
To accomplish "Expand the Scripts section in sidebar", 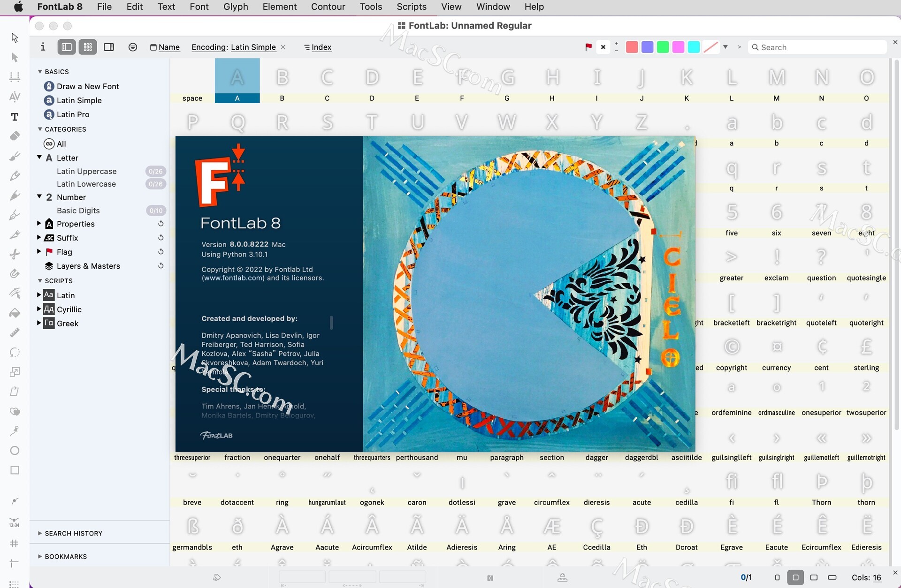I will (40, 280).
